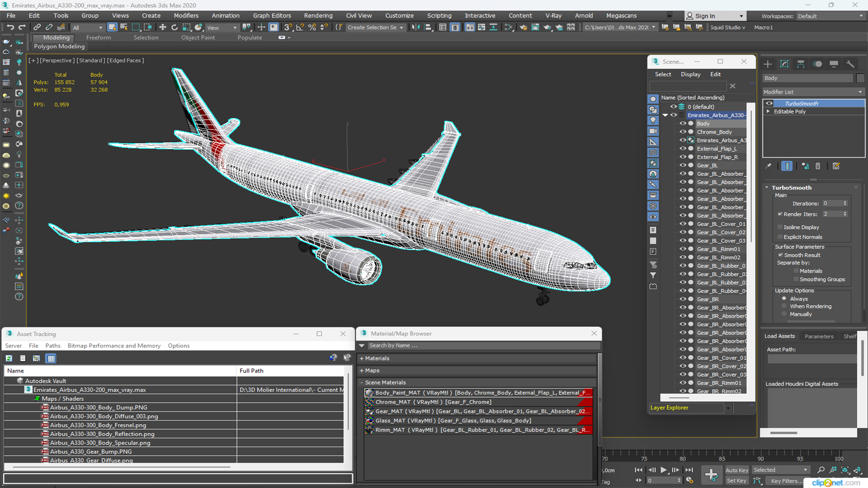Choose the Select Object tool

pos(112,28)
